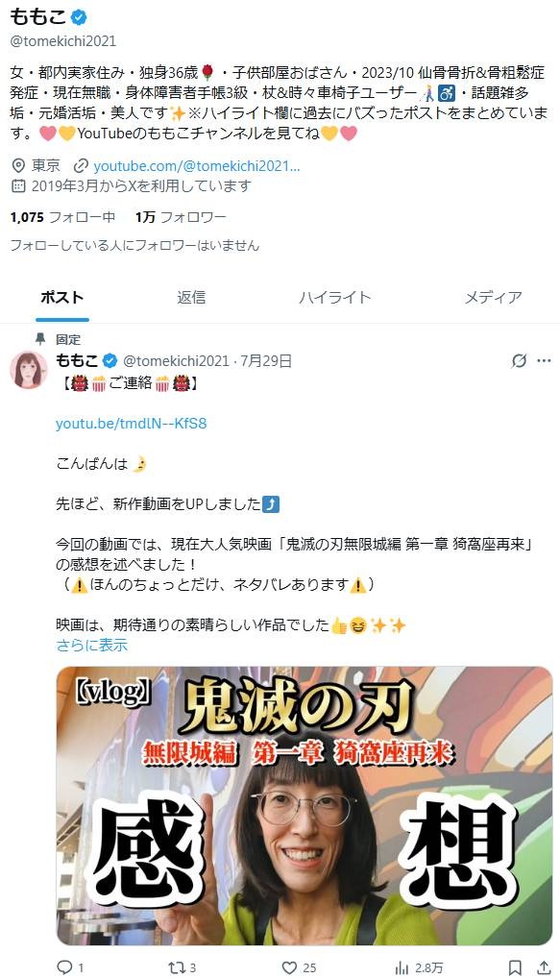The height and width of the screenshot is (978, 560).
Task: Open the youtube.com/@tomekichi2021 profile link
Action: tap(197, 166)
